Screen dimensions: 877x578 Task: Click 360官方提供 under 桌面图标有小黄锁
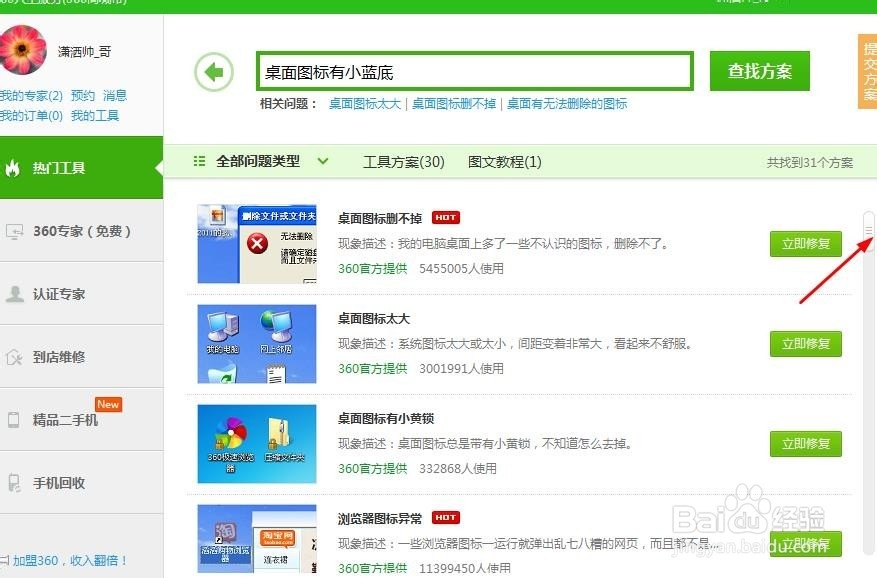[373, 469]
